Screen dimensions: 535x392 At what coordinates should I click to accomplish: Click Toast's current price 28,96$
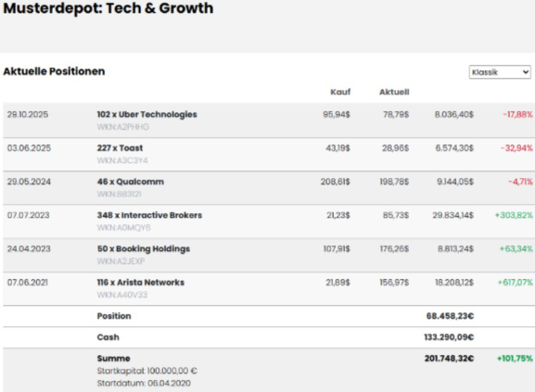click(x=395, y=148)
